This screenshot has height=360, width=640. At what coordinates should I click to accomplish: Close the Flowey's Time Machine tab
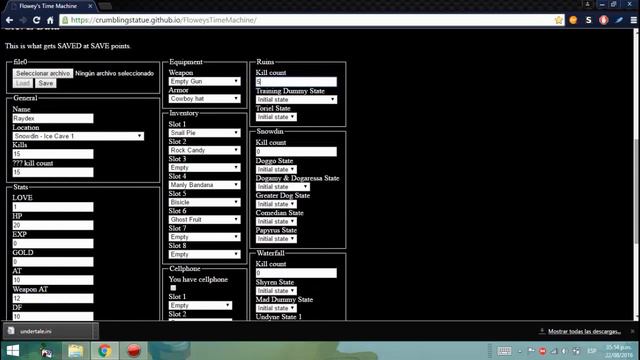click(90, 6)
